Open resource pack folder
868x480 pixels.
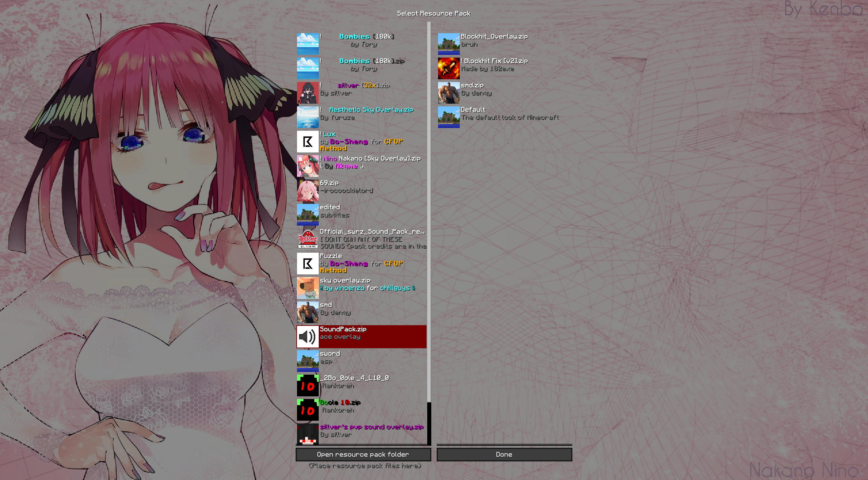363,454
